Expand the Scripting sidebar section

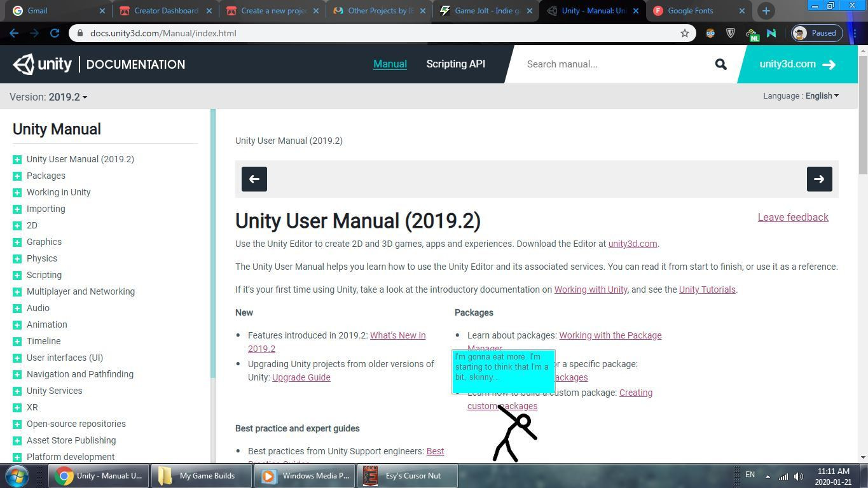click(17, 275)
